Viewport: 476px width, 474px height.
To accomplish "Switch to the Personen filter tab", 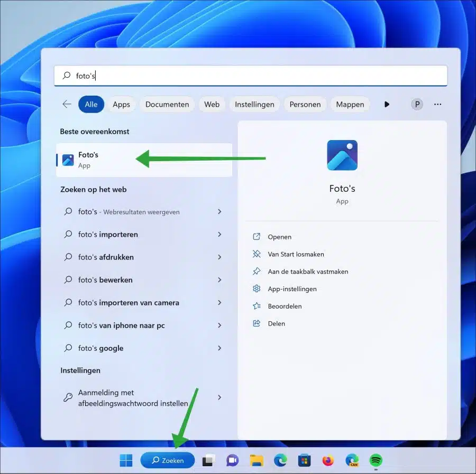I will coord(305,104).
